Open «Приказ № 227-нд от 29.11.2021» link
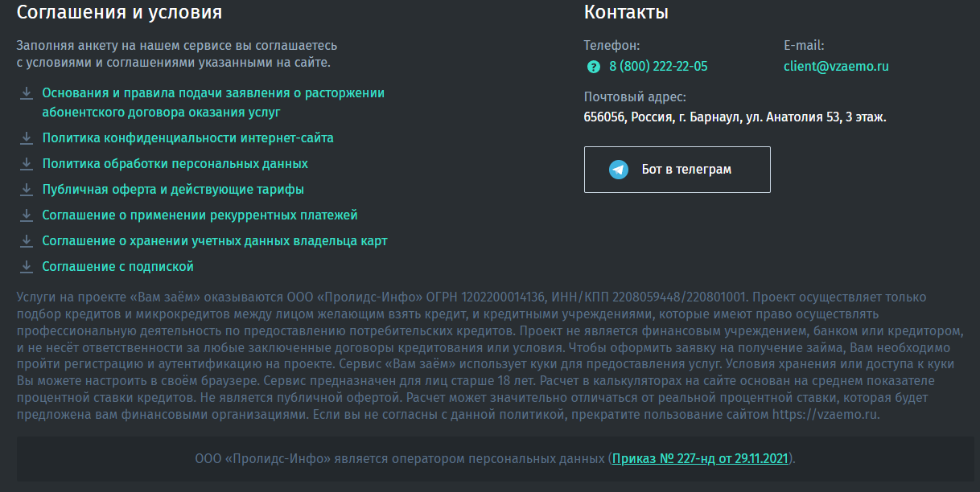 700,459
